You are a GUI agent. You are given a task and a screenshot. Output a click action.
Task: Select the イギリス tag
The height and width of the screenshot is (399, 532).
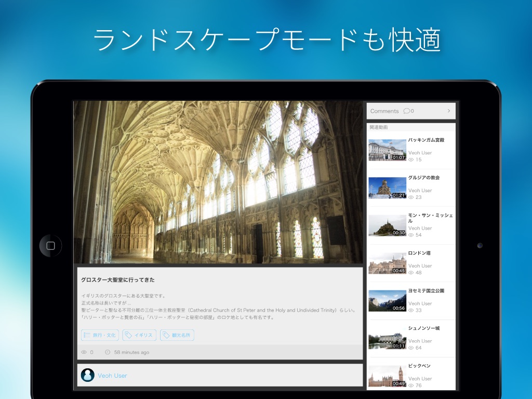[x=139, y=335]
